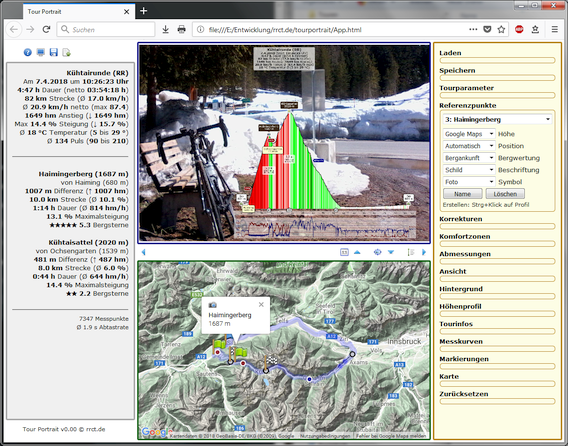Click the browser print icon

[x=181, y=30]
